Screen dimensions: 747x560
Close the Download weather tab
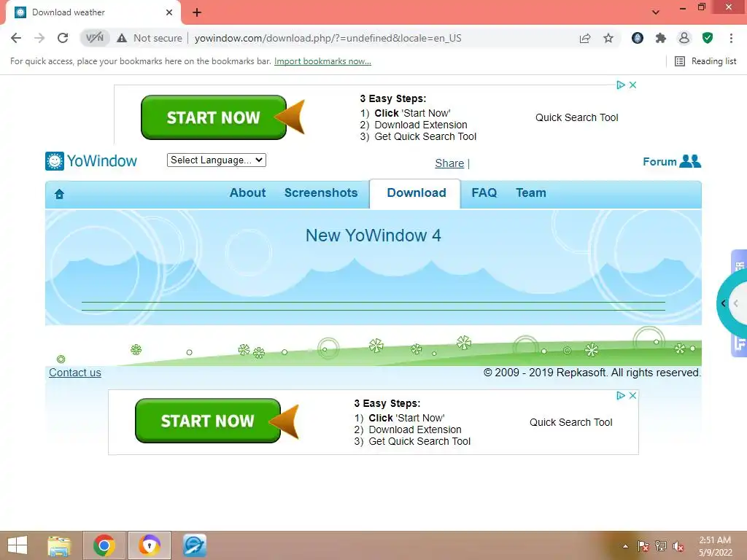(169, 12)
